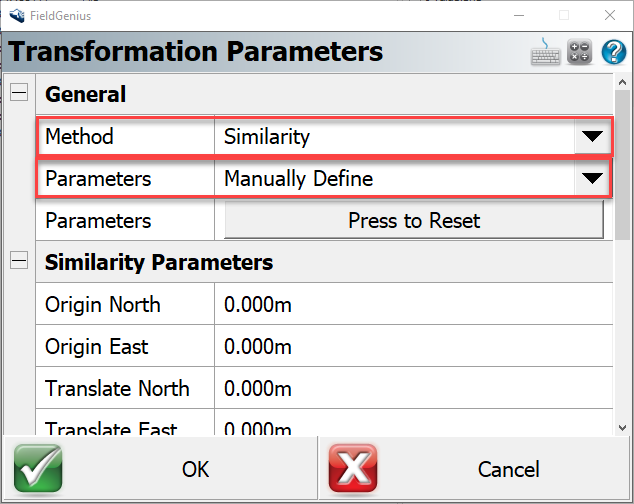634x504 pixels.
Task: Close the FieldGenius window
Action: coord(609,15)
